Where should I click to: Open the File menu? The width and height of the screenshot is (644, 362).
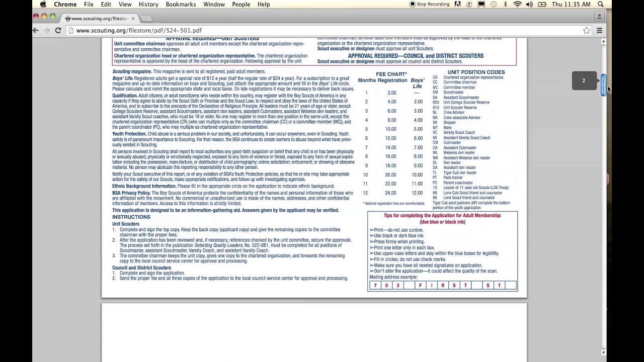[89, 4]
